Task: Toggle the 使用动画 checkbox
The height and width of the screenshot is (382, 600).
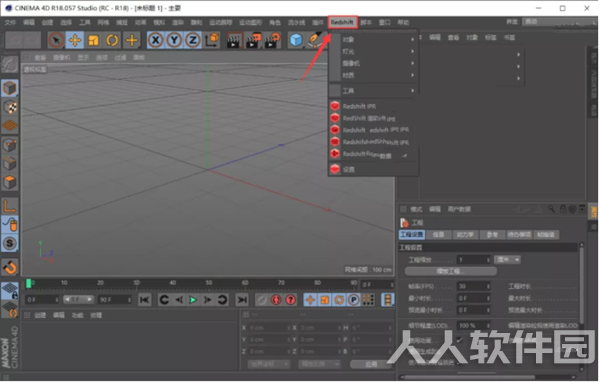Action: [x=460, y=340]
